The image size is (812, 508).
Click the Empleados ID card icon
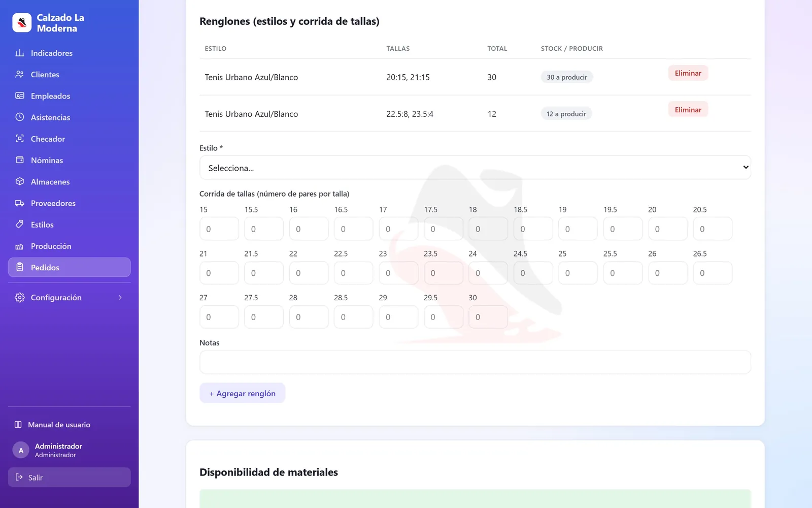tap(20, 96)
